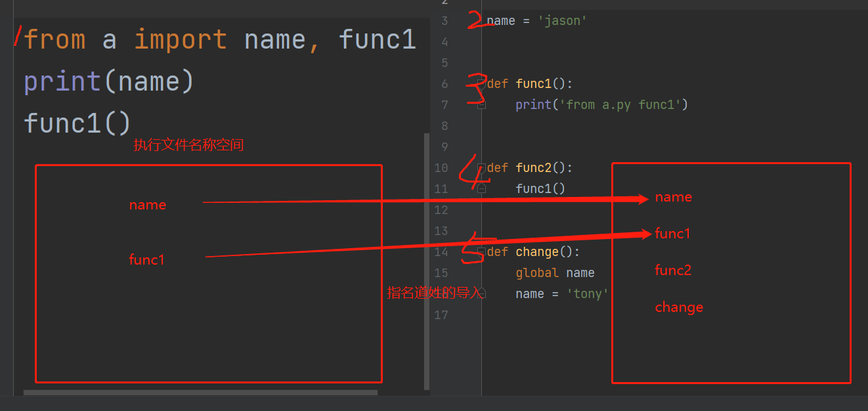Click the 'from' keyword in left editor
The image size is (868, 411).
coord(55,40)
